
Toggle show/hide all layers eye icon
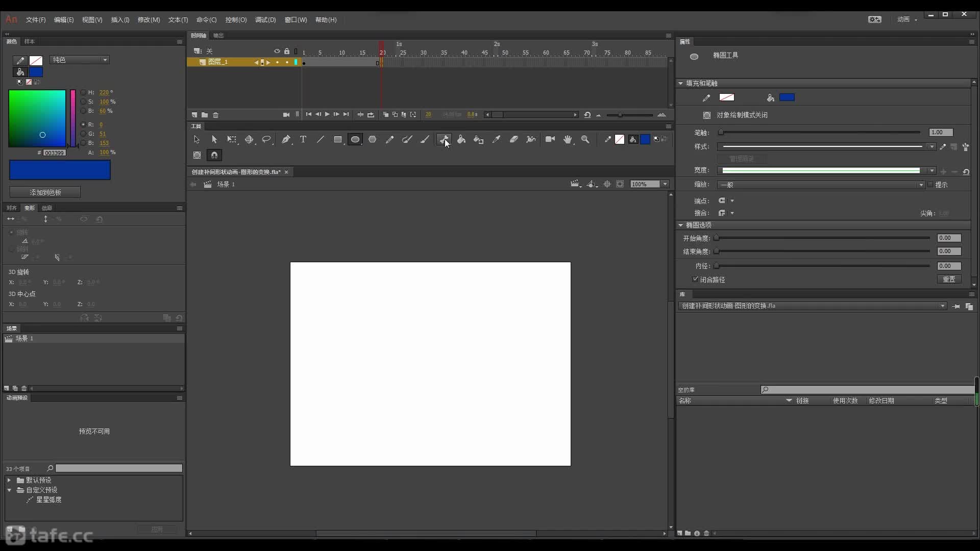pyautogui.click(x=277, y=51)
